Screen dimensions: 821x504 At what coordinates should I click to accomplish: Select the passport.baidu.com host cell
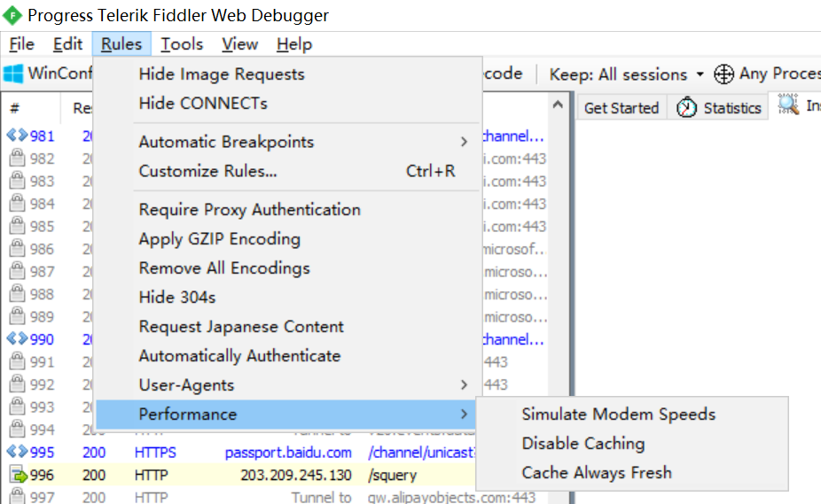click(x=288, y=453)
